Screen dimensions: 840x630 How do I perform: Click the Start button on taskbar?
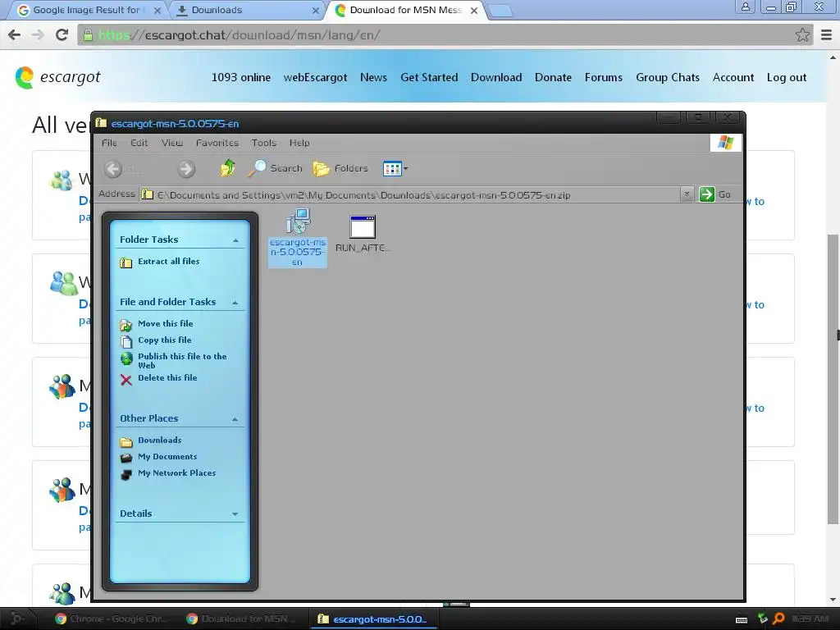point(16,619)
